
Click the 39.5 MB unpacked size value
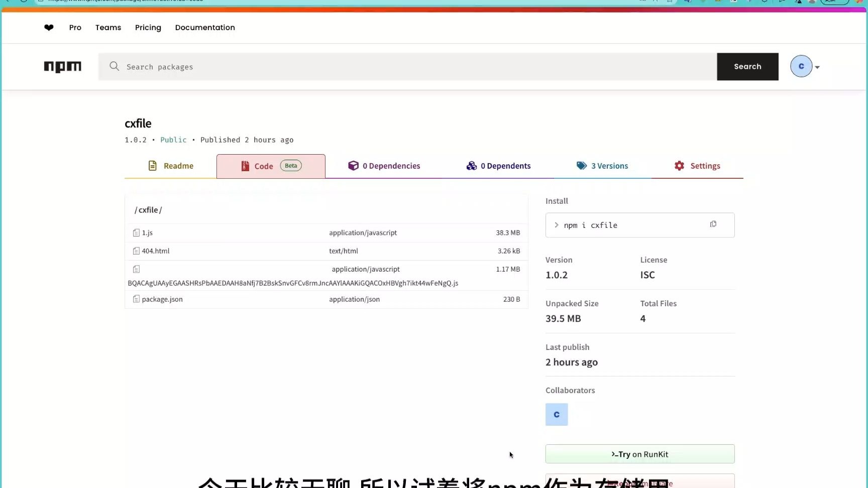[563, 319]
